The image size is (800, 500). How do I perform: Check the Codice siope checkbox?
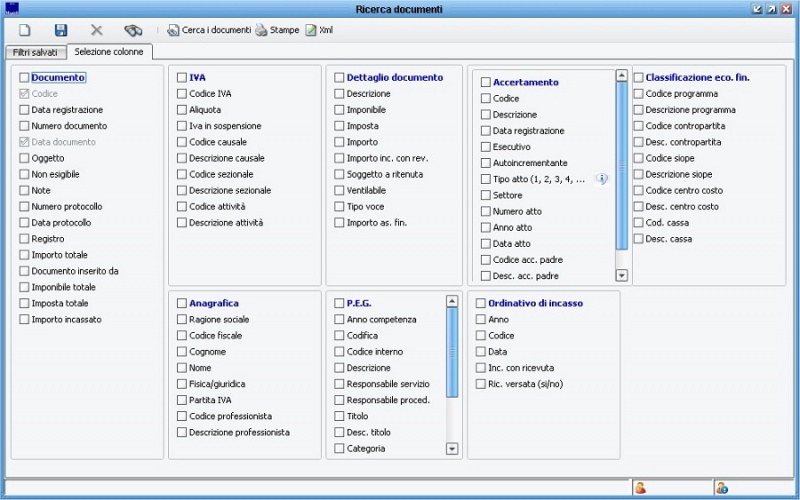click(x=638, y=158)
